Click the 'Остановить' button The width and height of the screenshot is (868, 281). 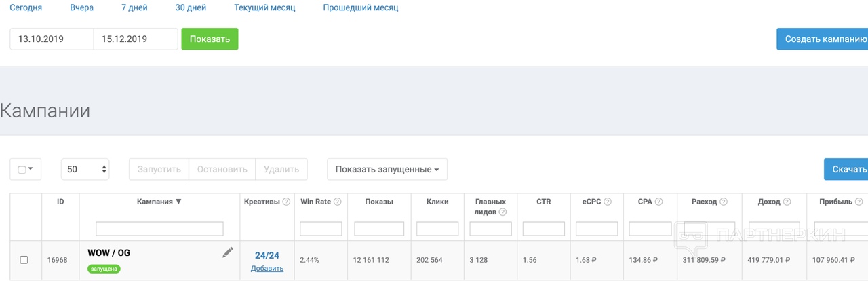tap(222, 169)
